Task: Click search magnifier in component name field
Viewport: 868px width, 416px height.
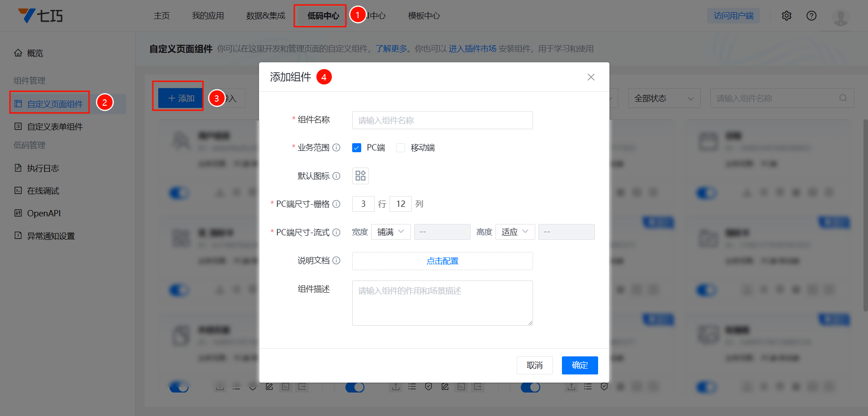Action: (843, 98)
